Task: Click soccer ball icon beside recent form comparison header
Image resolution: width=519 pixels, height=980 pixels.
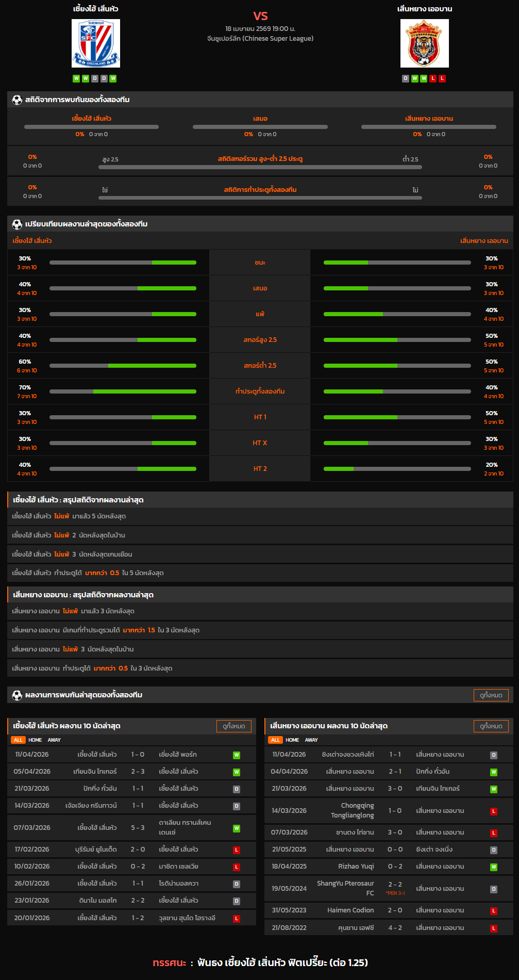Action: click(x=17, y=224)
